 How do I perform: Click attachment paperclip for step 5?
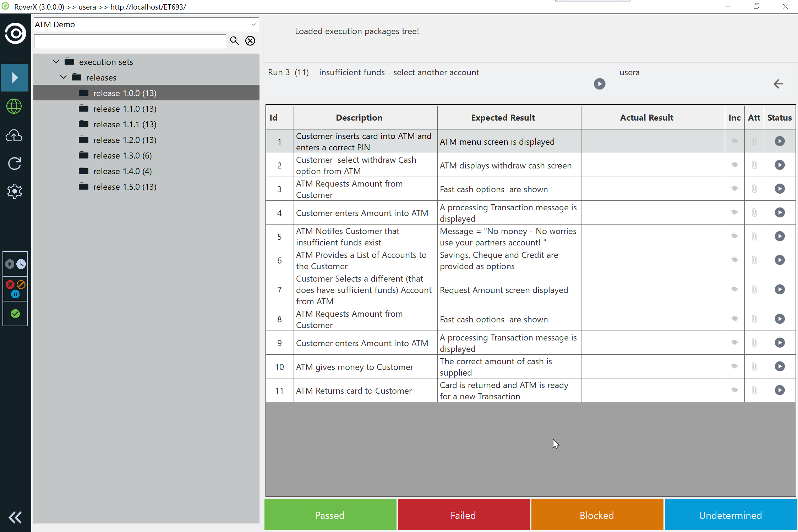click(754, 236)
